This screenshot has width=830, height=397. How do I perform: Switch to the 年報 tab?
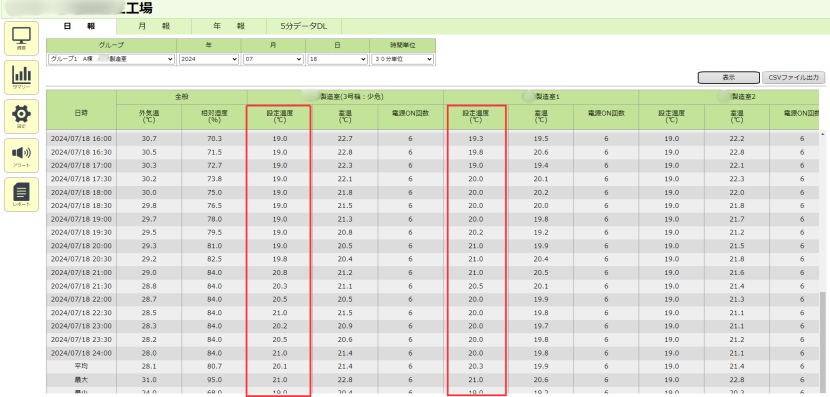[229, 26]
